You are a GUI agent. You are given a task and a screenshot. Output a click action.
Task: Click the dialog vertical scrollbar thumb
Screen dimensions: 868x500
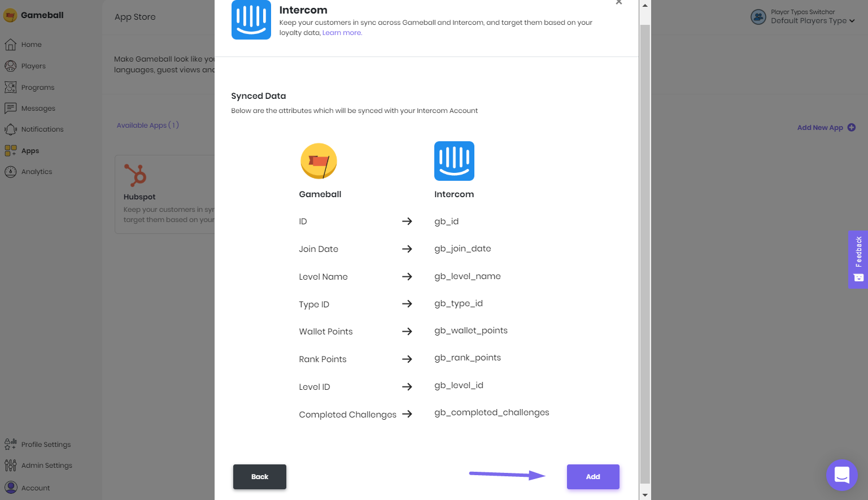pos(645,254)
